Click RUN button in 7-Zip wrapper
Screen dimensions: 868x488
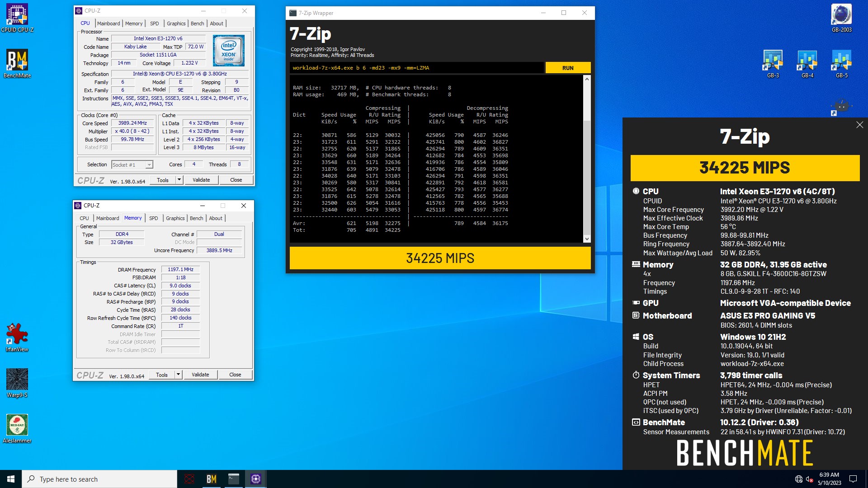(568, 68)
